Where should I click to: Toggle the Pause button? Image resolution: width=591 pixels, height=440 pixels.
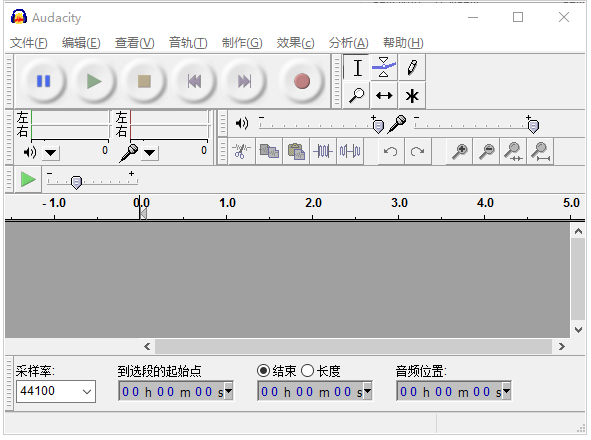(x=43, y=81)
